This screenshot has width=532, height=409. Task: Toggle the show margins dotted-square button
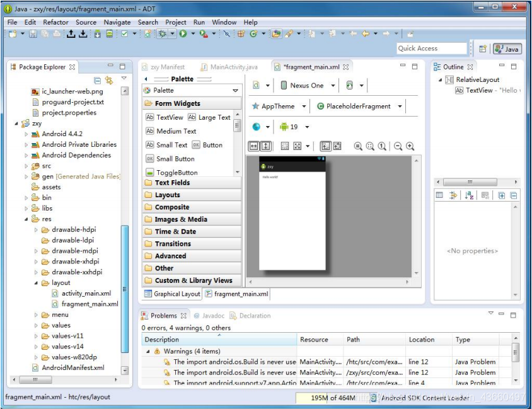tap(285, 146)
